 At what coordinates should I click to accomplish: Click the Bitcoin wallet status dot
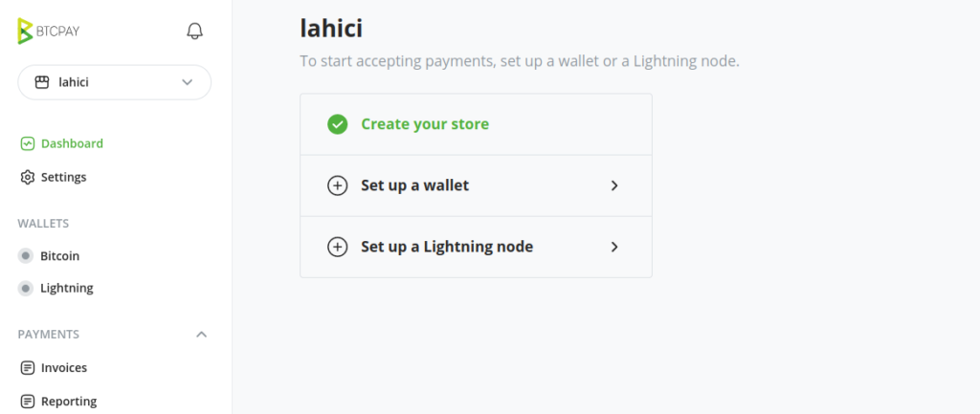pyautogui.click(x=26, y=256)
